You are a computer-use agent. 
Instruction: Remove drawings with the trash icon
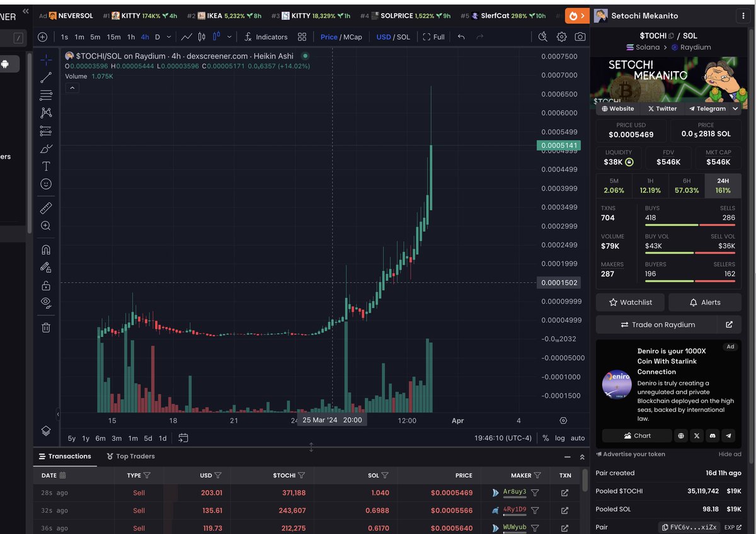(46, 327)
